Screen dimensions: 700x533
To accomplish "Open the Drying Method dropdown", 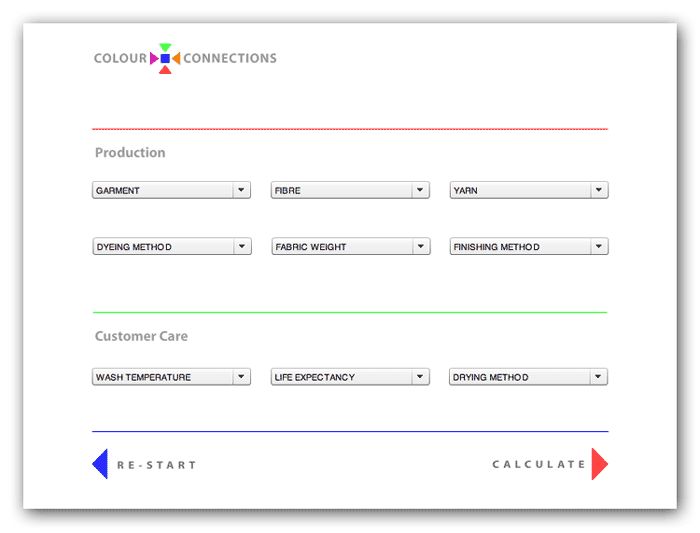I will [529, 377].
